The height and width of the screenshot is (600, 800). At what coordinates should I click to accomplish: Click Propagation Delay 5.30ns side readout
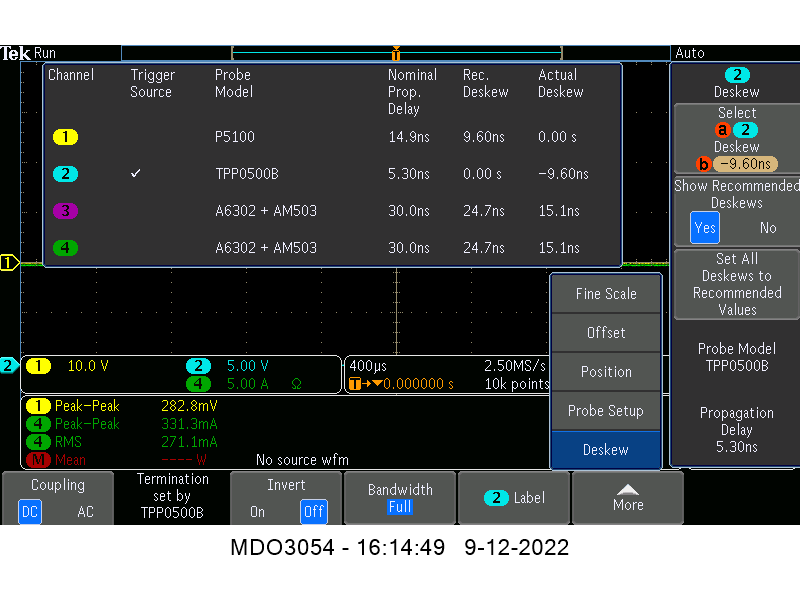[x=737, y=430]
